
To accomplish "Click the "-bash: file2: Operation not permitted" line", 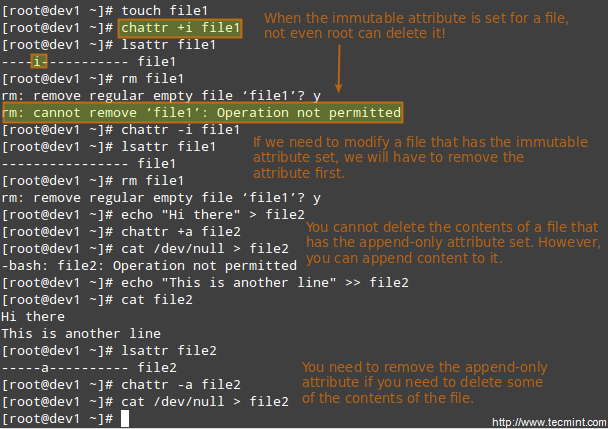I will click(149, 266).
